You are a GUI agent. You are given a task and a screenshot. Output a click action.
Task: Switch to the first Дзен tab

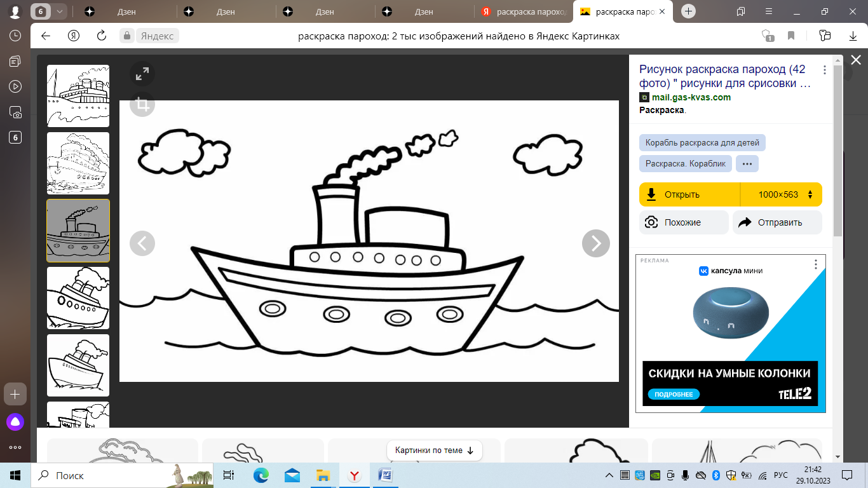coord(126,11)
